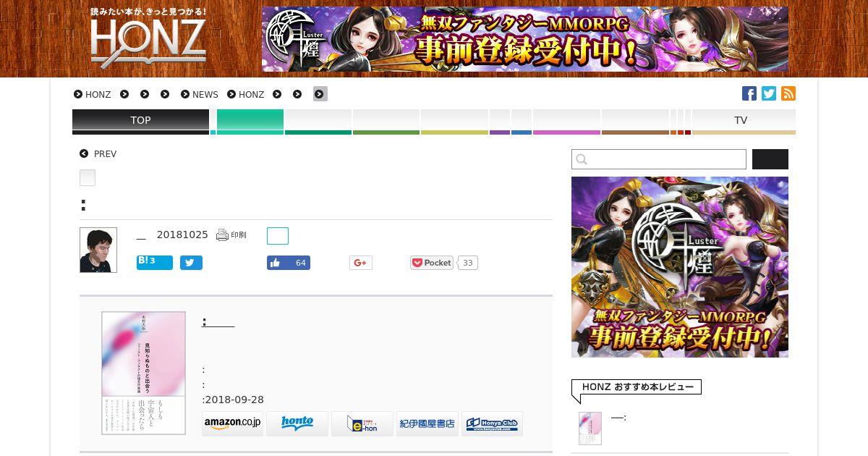Go to the PREV article link

point(105,153)
